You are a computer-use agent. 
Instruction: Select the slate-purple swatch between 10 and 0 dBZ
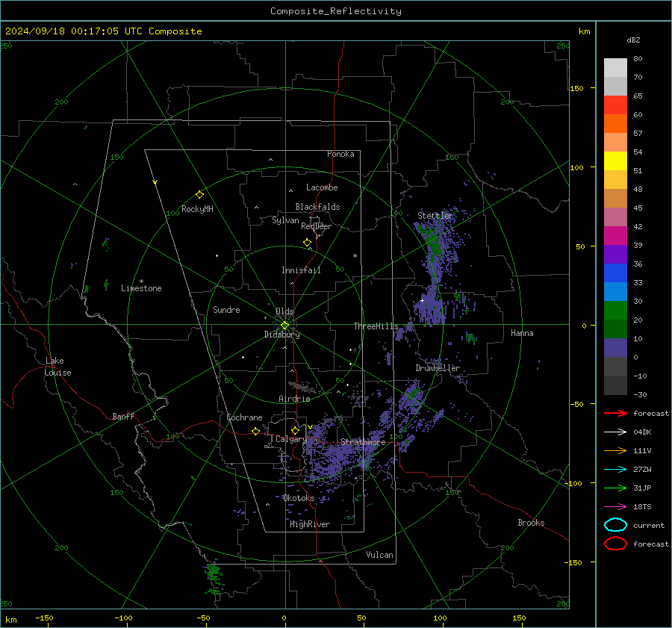pyautogui.click(x=615, y=348)
